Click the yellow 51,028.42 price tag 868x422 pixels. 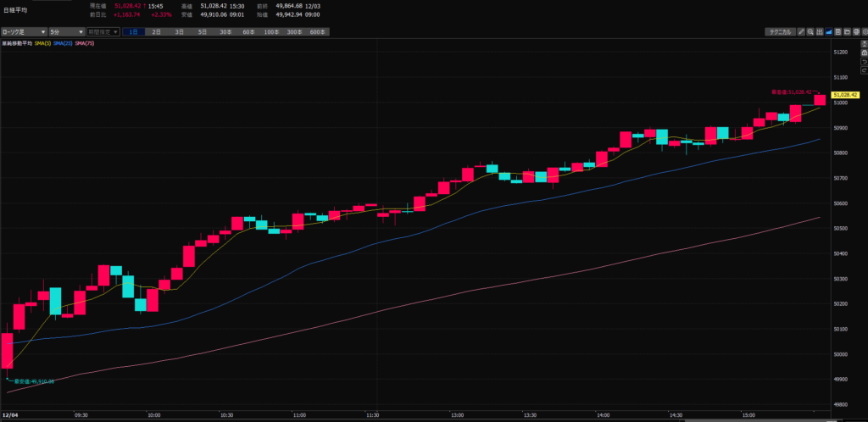[x=846, y=95]
